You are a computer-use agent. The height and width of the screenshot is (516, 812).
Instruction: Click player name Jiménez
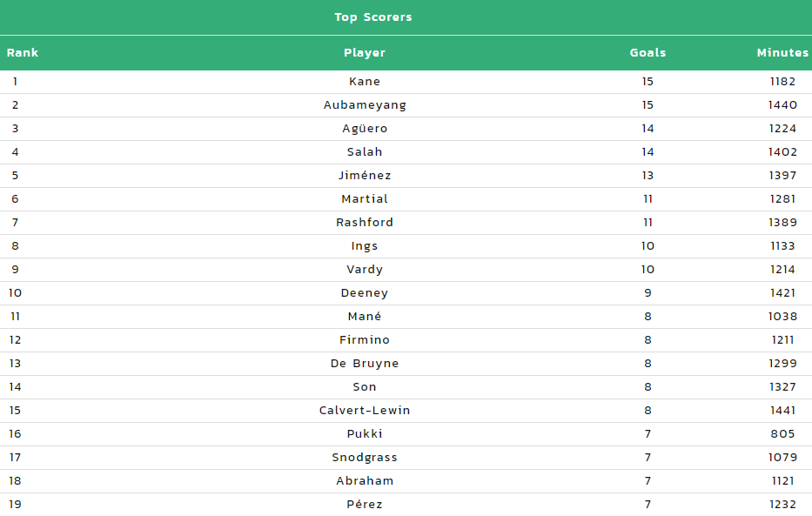tap(365, 176)
